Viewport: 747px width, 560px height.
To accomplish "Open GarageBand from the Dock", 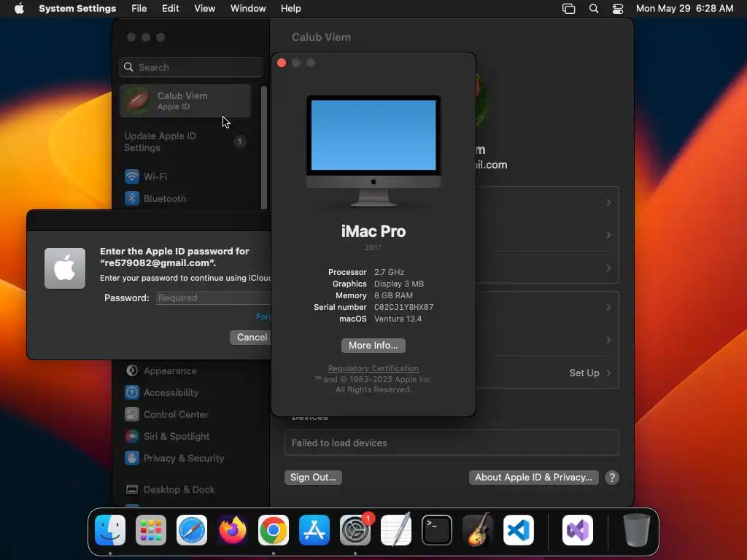I will tap(477, 530).
